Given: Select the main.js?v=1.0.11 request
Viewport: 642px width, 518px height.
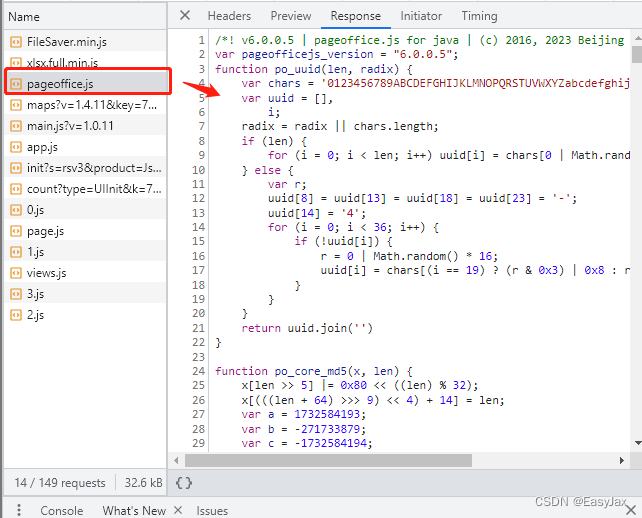Looking at the screenshot, I should click(x=85, y=126).
